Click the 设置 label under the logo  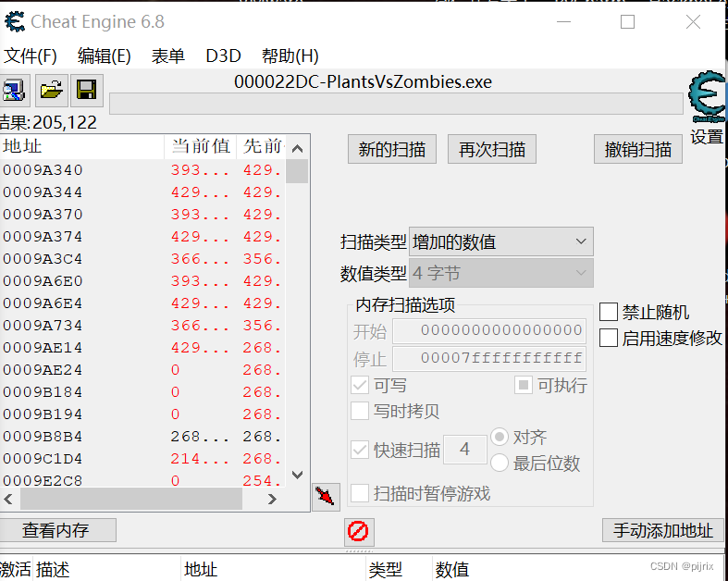pos(707,137)
